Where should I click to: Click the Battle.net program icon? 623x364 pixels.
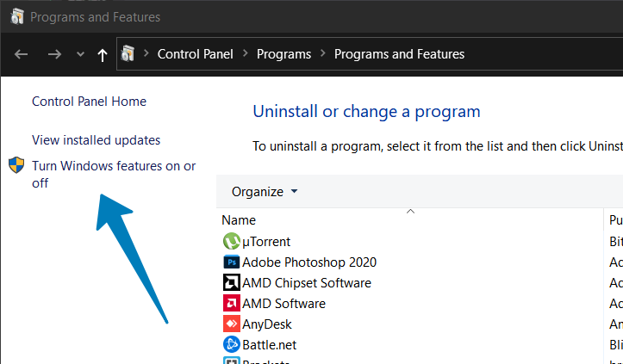(x=231, y=345)
